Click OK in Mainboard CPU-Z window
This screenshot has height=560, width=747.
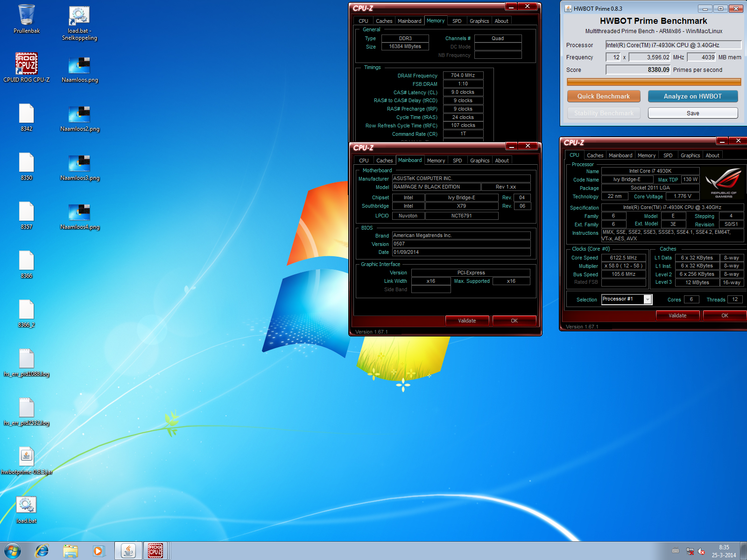(514, 321)
